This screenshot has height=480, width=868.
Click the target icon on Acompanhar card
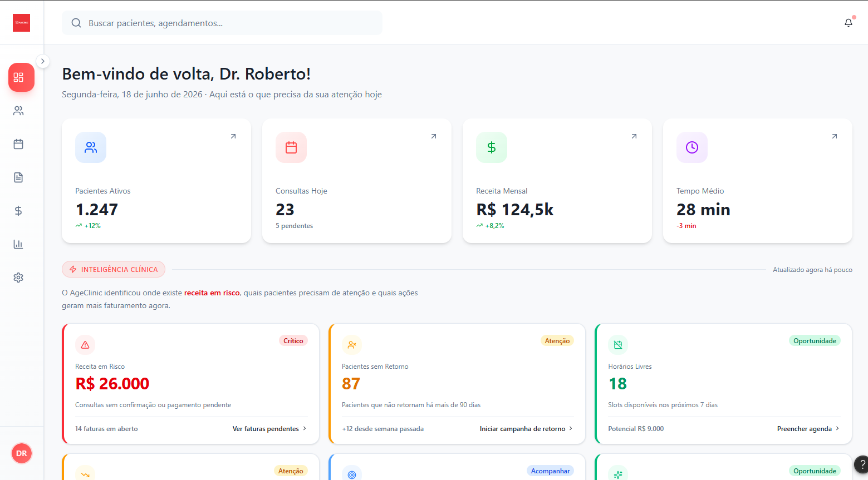[x=352, y=474]
